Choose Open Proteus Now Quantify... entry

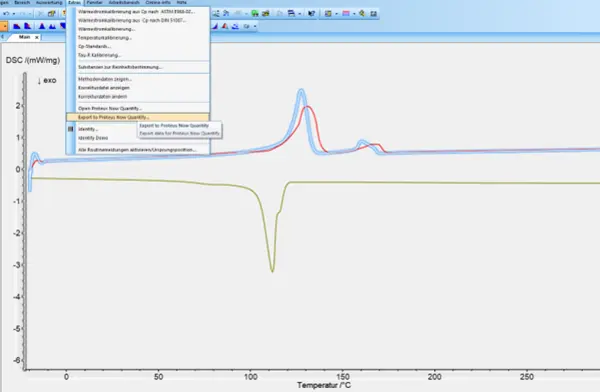[x=138, y=108]
